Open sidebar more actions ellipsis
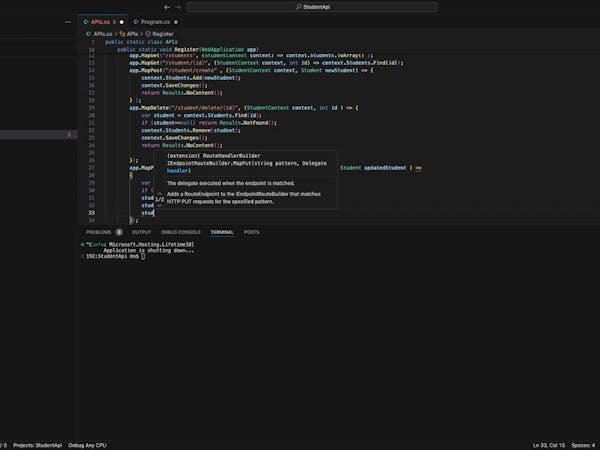Image resolution: width=600 pixels, height=450 pixels. pos(68,22)
